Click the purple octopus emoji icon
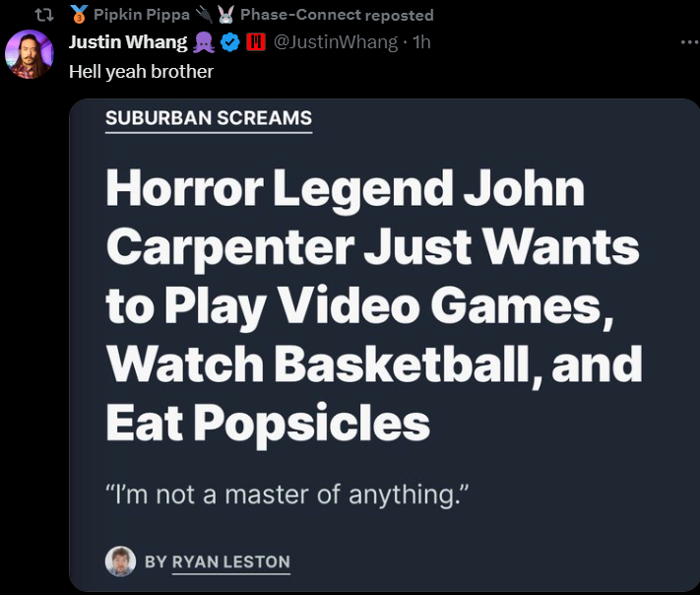Screen dimensions: 700x595 click(204, 42)
